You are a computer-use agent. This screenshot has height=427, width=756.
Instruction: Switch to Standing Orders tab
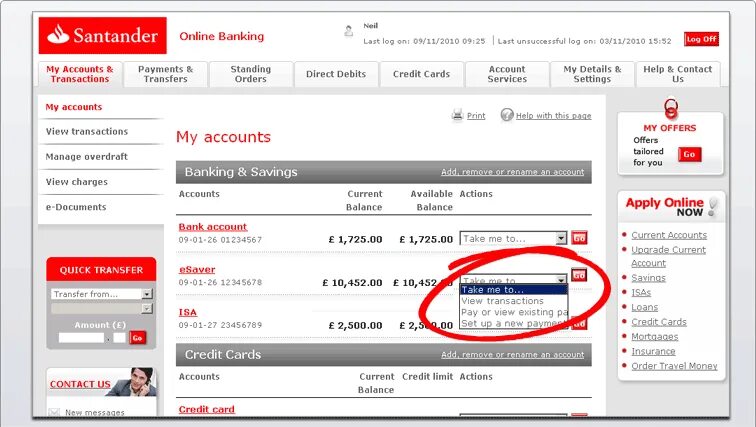pos(251,74)
